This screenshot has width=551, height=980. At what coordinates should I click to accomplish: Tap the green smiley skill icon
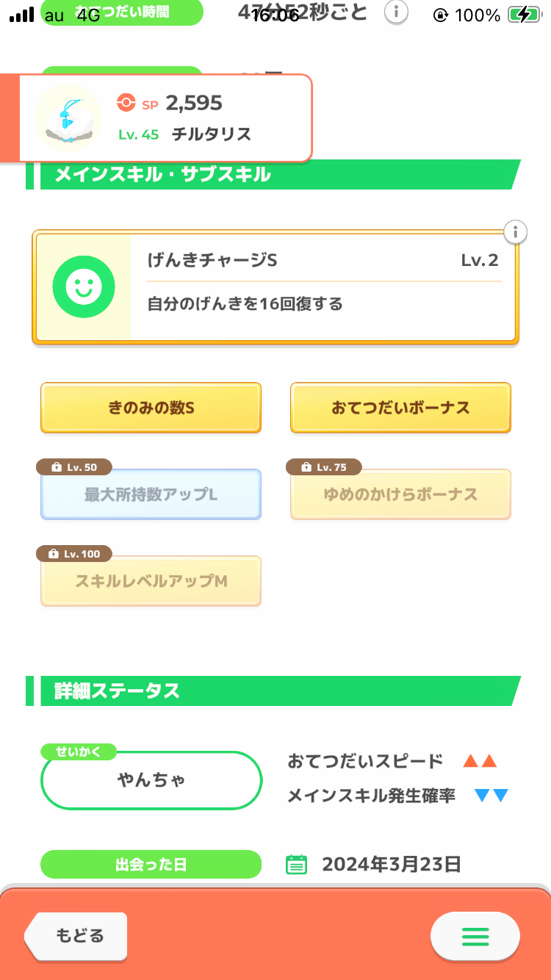(84, 287)
